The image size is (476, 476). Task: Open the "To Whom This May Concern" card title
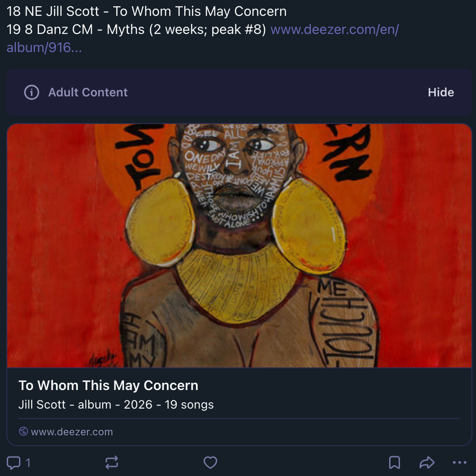tap(108, 386)
